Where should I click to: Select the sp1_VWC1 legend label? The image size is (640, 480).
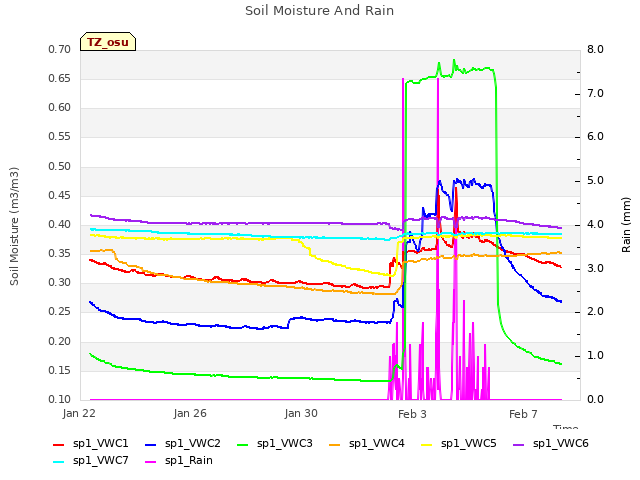point(100,444)
